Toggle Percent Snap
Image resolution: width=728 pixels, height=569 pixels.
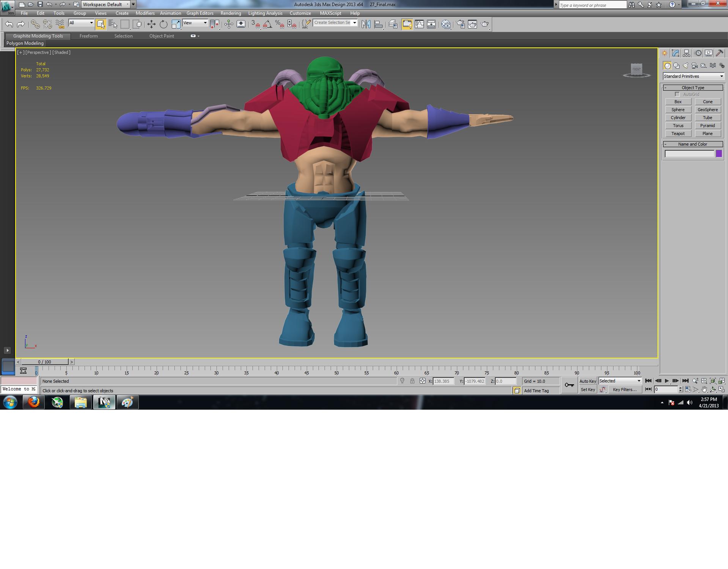point(280,24)
